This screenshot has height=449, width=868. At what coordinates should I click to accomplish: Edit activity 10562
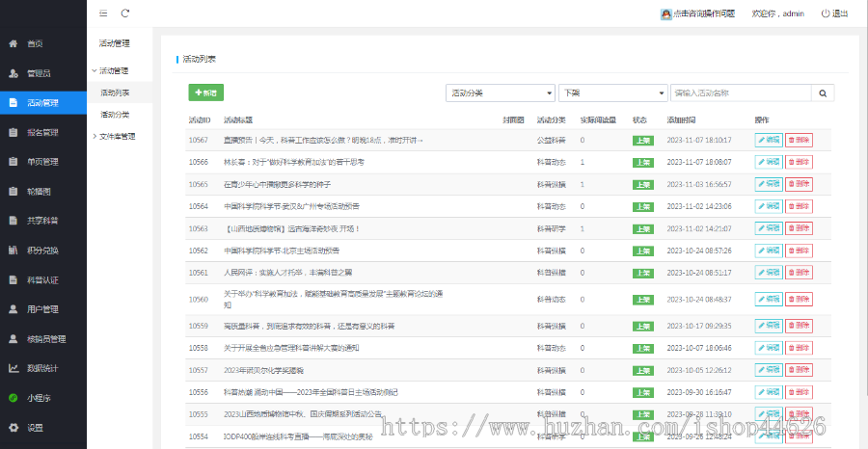769,251
